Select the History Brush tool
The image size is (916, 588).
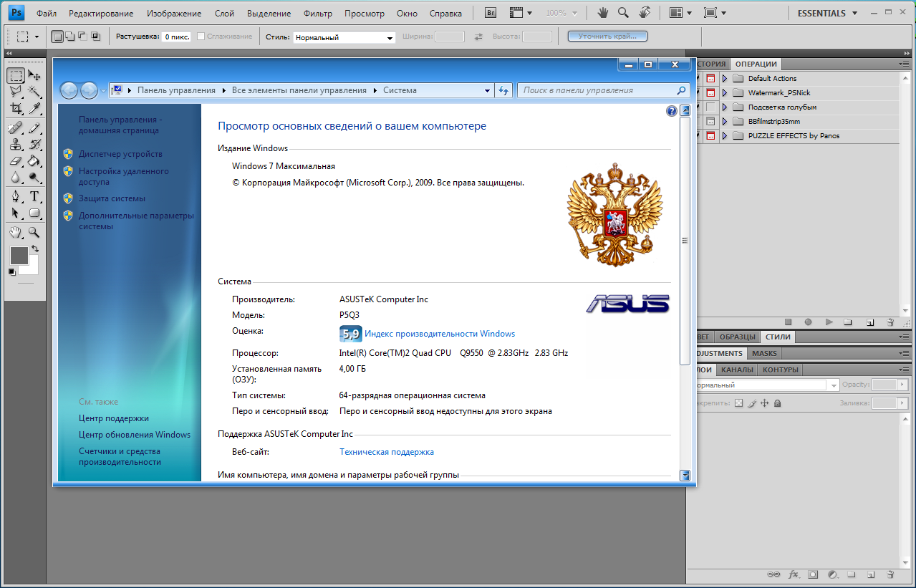(x=34, y=144)
